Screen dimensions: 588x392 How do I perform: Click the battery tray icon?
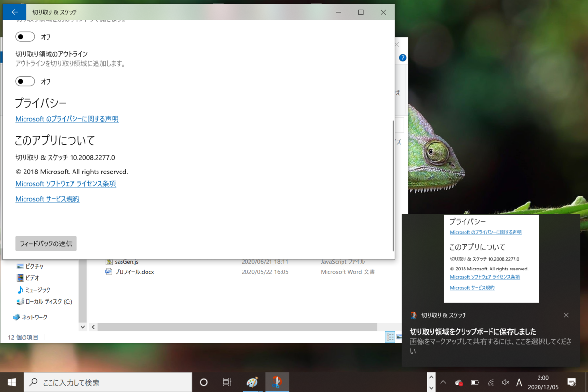pos(475,382)
